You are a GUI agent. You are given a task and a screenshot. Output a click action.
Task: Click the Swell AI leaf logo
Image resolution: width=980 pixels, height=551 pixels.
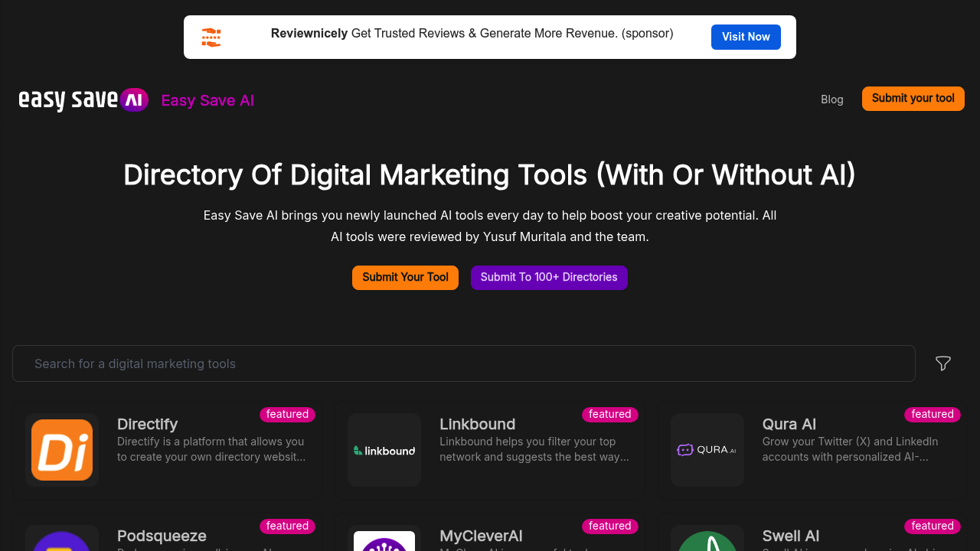[707, 542]
